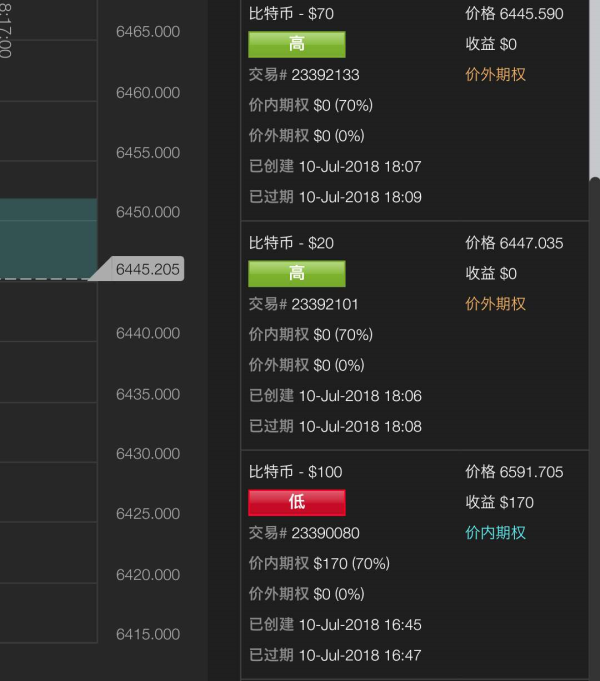600x681 pixels.
Task: Click the price value 价格 6591.705
Action: tap(514, 472)
